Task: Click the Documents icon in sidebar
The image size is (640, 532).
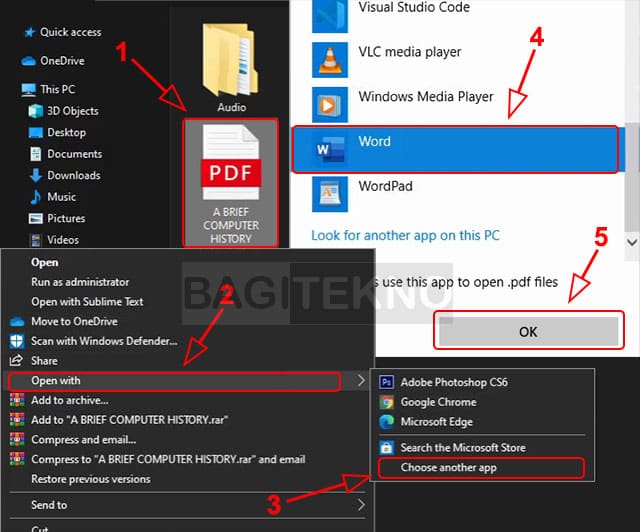Action: pos(36,154)
